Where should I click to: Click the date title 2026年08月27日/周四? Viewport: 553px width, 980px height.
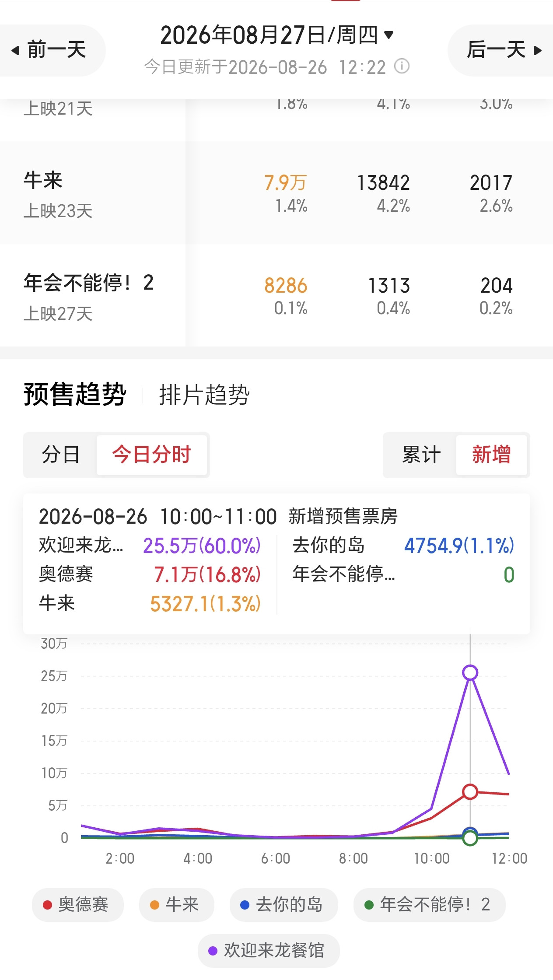click(x=269, y=35)
